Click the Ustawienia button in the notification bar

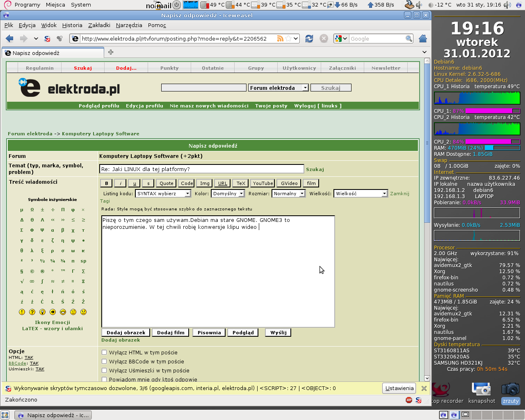[x=399, y=388]
